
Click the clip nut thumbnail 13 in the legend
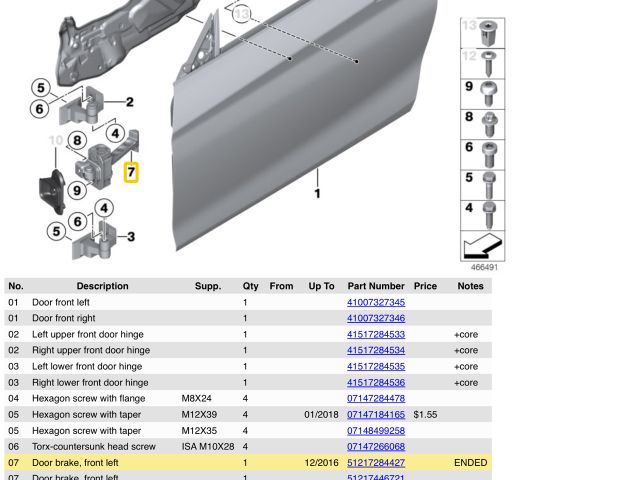click(482, 34)
